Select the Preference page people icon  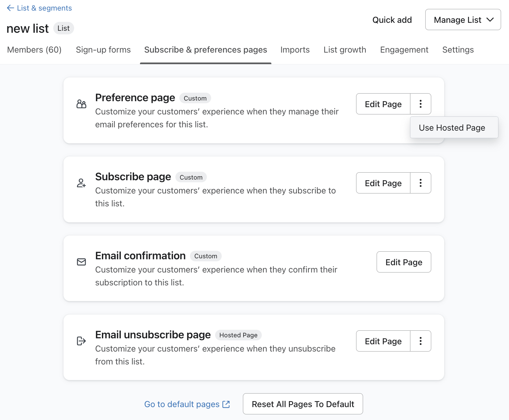point(81,104)
